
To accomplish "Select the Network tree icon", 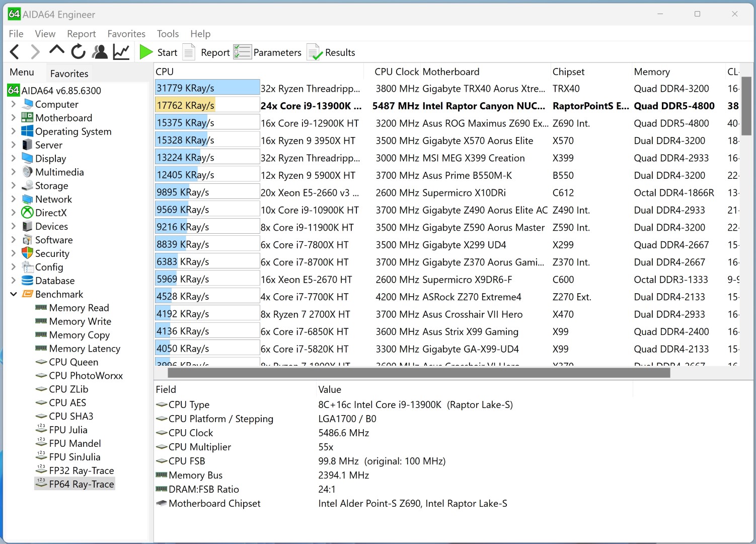I will pyautogui.click(x=27, y=199).
